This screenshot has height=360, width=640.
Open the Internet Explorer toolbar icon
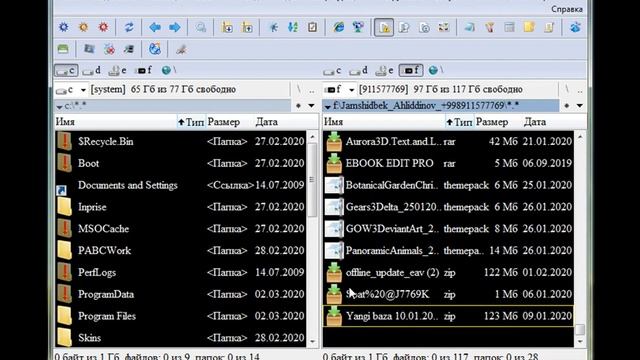[338, 27]
